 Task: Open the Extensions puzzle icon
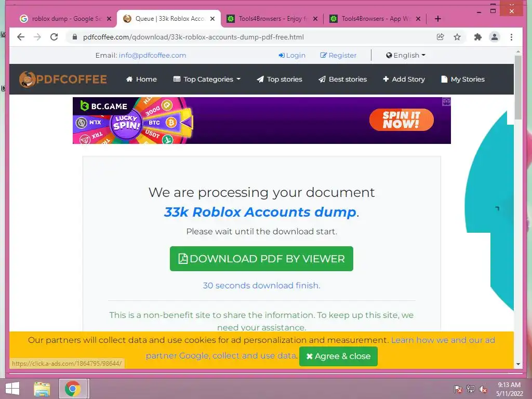478,37
